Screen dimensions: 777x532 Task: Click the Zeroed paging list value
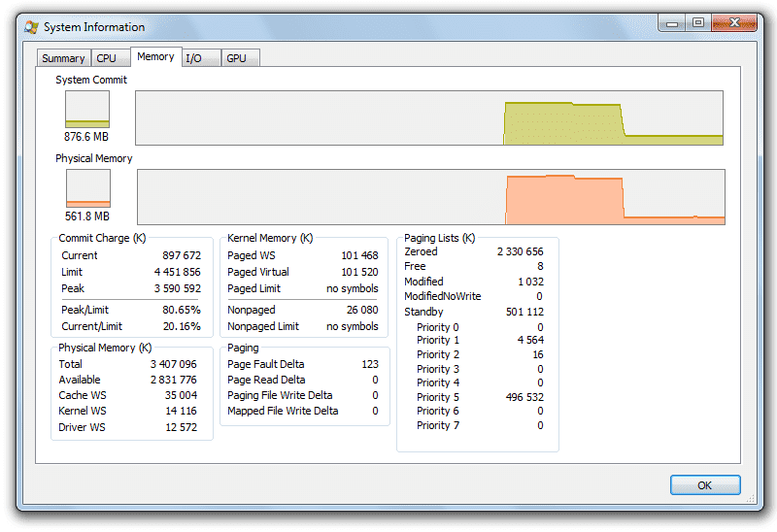click(521, 251)
